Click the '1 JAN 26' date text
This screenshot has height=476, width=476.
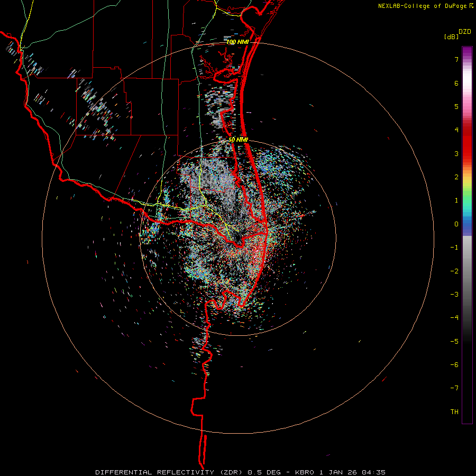pyautogui.click(x=338, y=472)
